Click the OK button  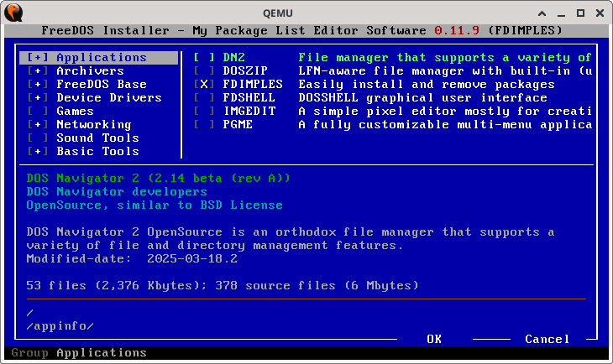(434, 339)
